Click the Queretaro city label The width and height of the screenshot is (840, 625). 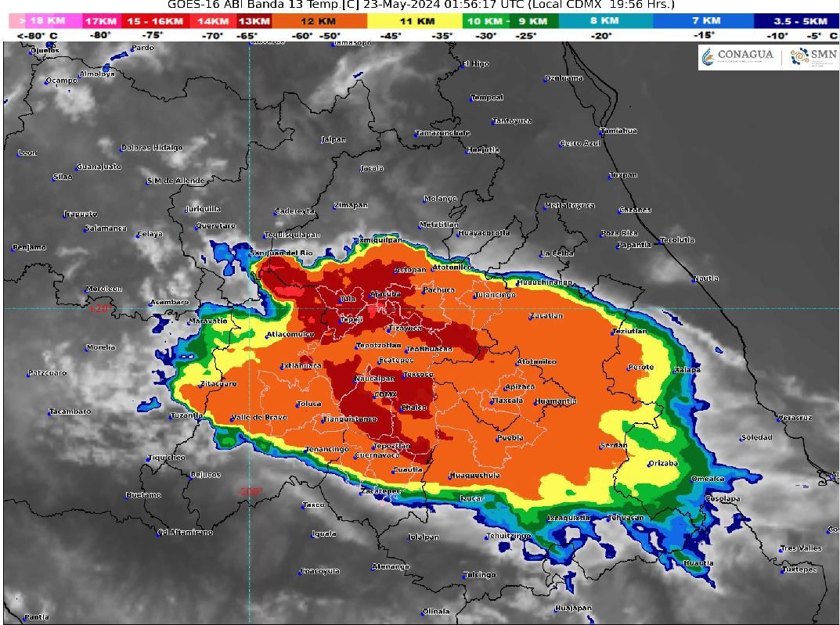[215, 226]
